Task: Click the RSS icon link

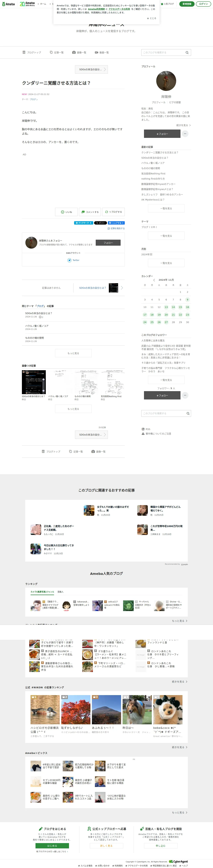Action: (x=146, y=429)
